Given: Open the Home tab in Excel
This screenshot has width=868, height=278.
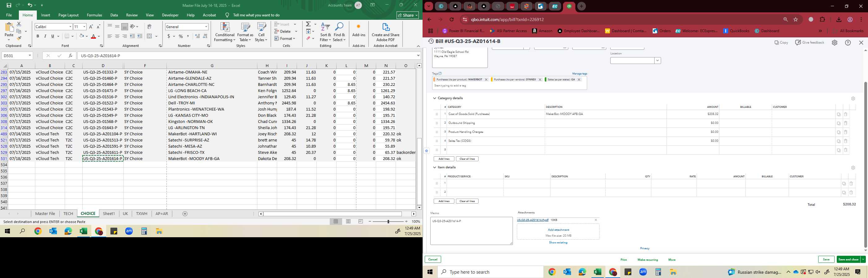Looking at the screenshot, I should click(x=28, y=15).
